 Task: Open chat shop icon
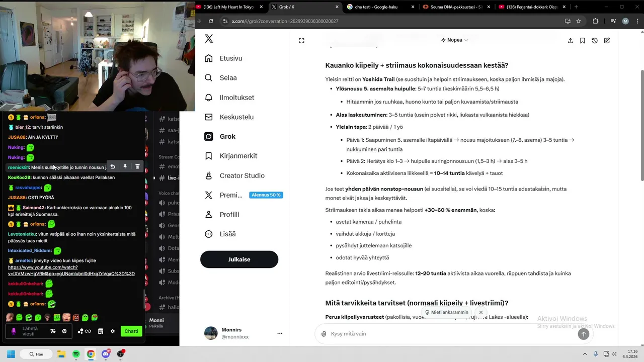point(100,331)
